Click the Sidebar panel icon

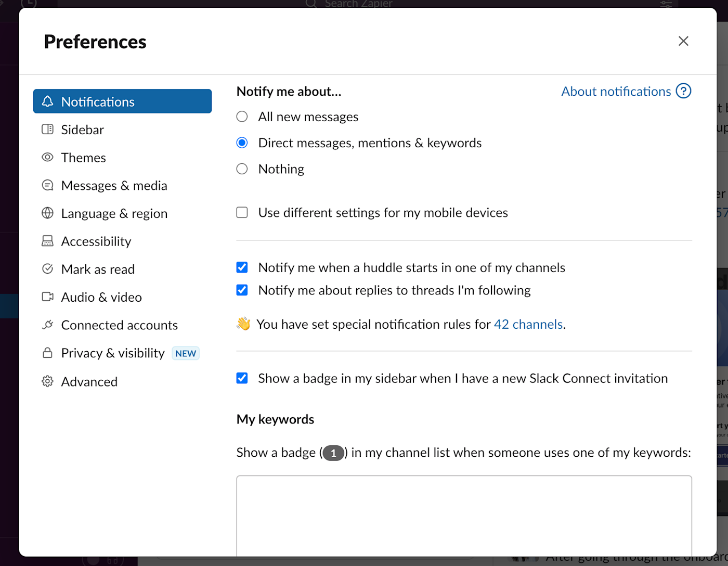[x=47, y=129]
